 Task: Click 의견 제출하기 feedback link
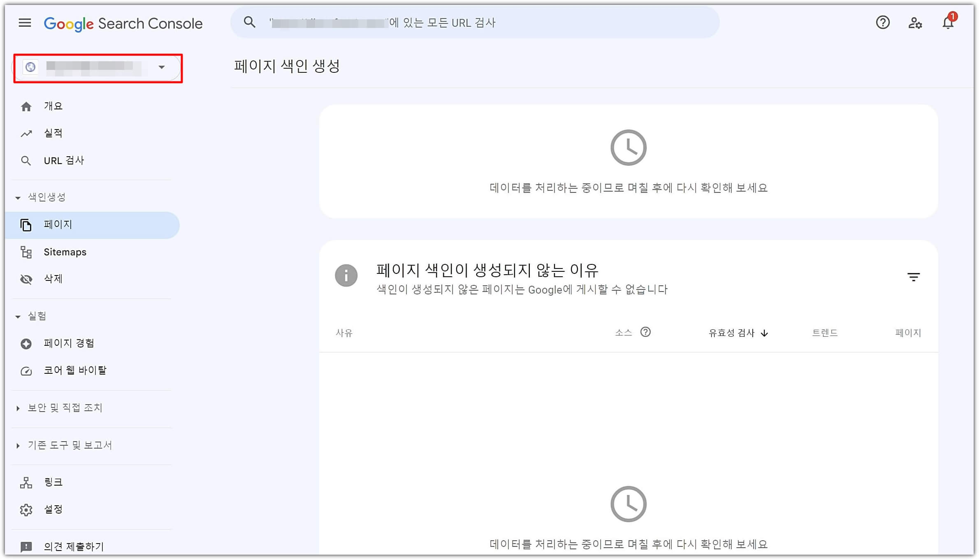pos(74,546)
